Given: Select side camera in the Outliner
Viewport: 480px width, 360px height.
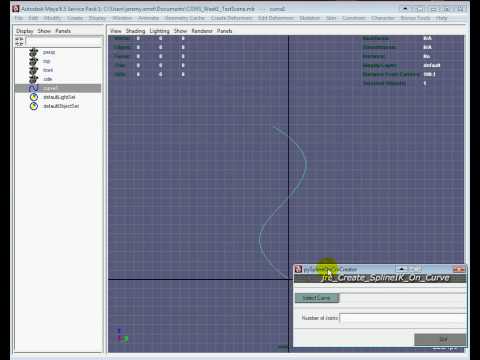Looking at the screenshot, I should point(48,79).
